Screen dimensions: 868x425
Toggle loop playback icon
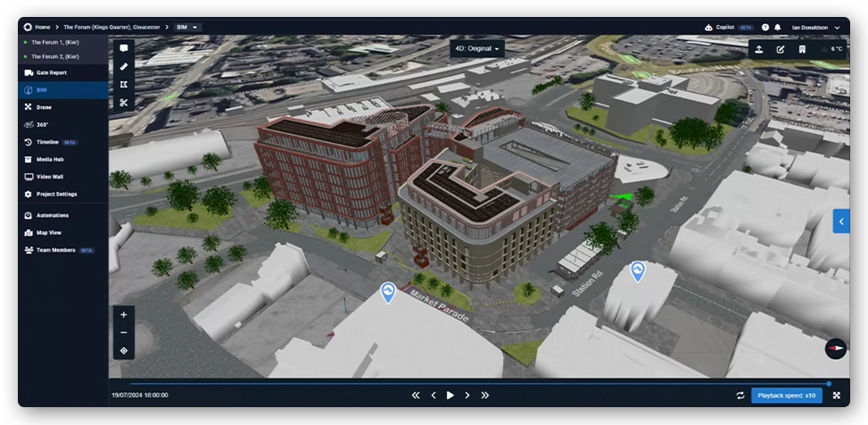(740, 396)
